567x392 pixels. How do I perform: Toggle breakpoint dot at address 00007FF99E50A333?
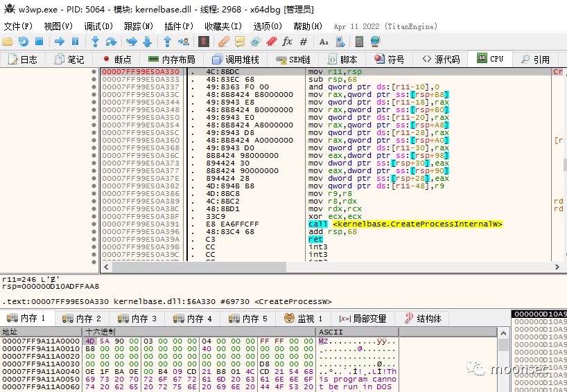coord(94,79)
